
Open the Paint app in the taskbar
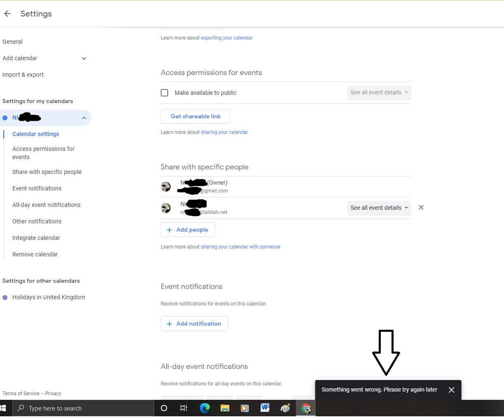[x=285, y=408]
